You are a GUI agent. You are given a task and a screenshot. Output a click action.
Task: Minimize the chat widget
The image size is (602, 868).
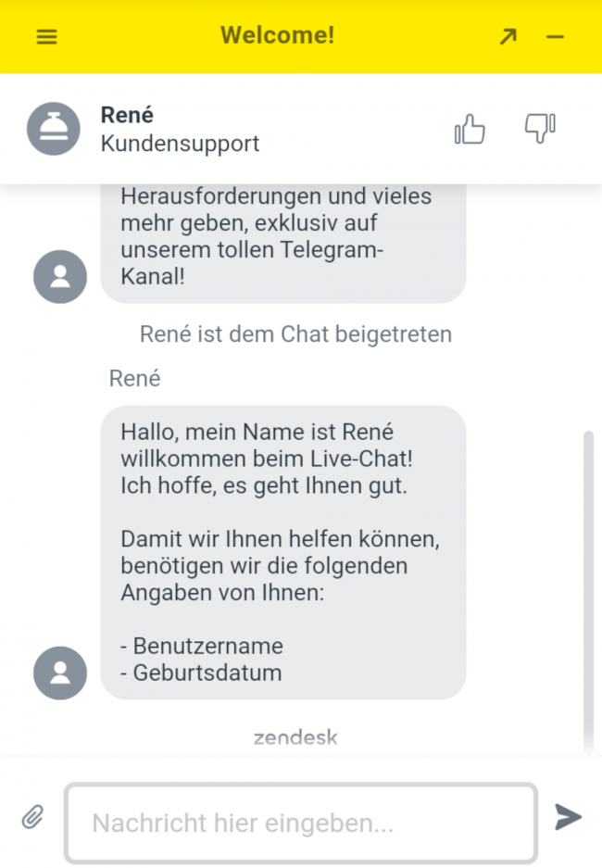point(555,37)
